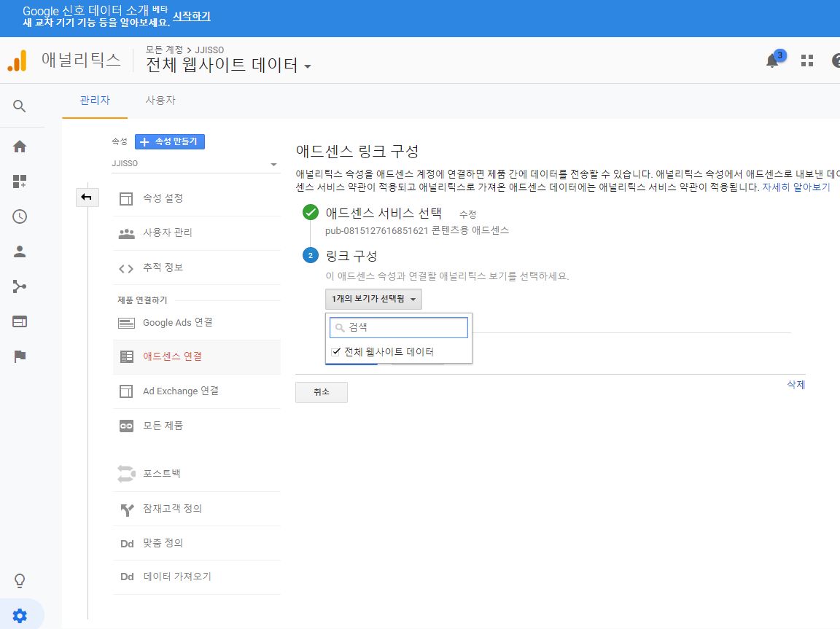Viewport: 840px width, 629px height.
Task: Open Audience person icon in sidebar
Action: tap(19, 251)
